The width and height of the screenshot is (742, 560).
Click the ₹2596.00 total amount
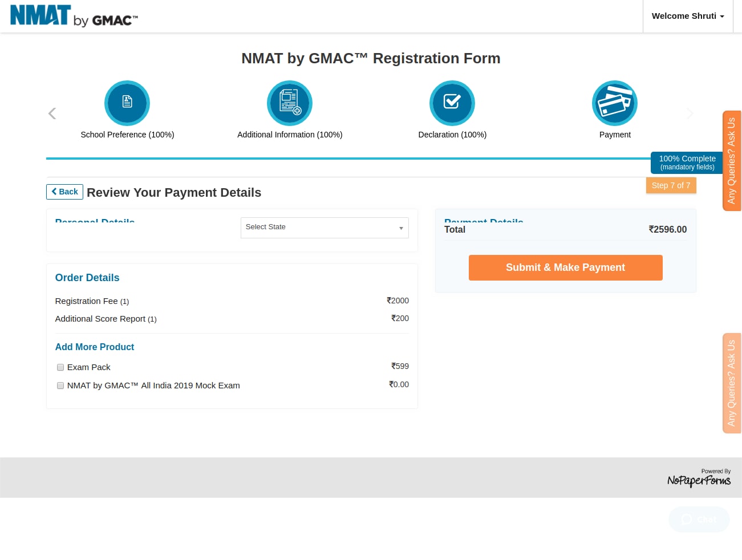click(x=667, y=229)
